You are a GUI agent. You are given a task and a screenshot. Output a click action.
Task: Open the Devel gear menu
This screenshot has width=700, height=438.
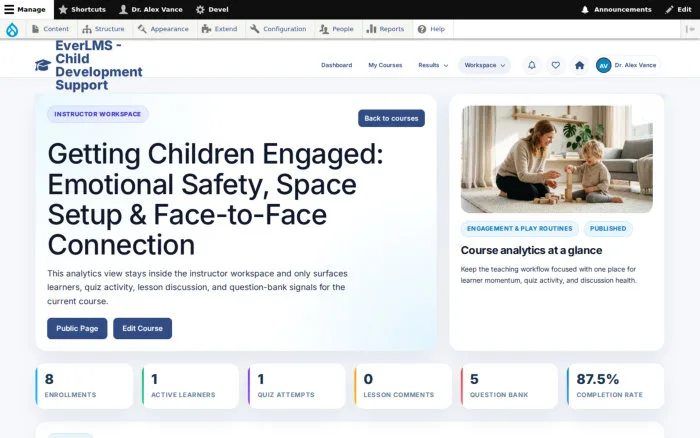212,9
